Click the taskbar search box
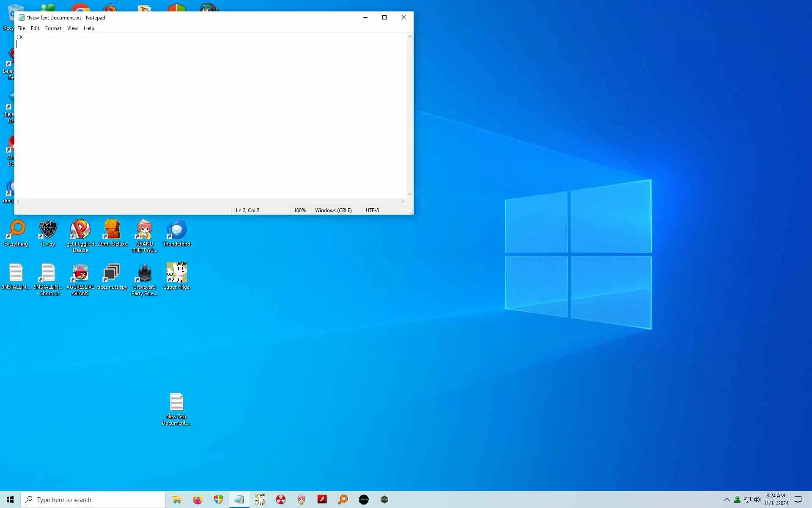812x508 pixels. click(93, 500)
